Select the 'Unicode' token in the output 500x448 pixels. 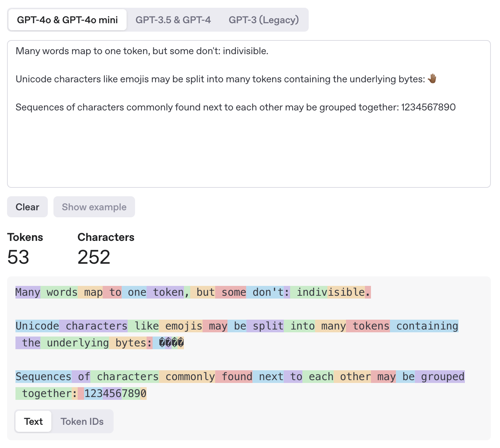(37, 326)
